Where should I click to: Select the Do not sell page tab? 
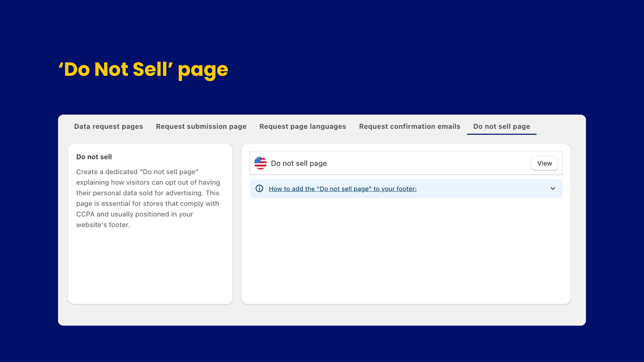click(x=502, y=126)
